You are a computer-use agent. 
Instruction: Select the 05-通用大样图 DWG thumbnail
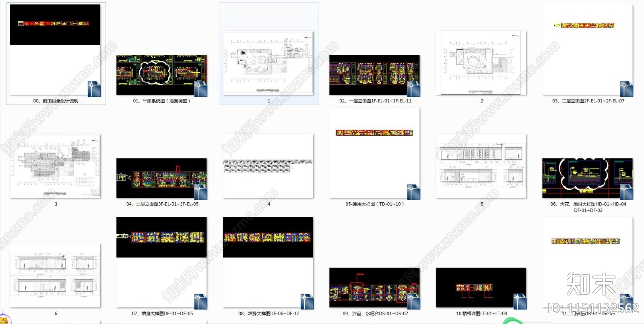tap(374, 153)
